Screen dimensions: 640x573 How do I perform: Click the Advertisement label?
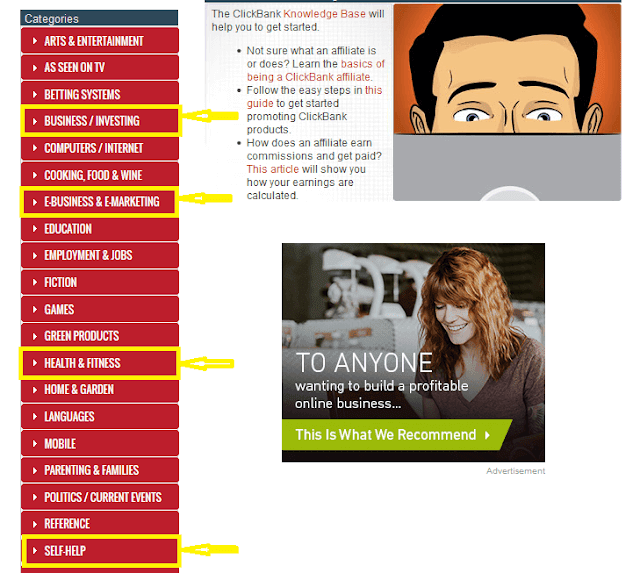(x=516, y=471)
